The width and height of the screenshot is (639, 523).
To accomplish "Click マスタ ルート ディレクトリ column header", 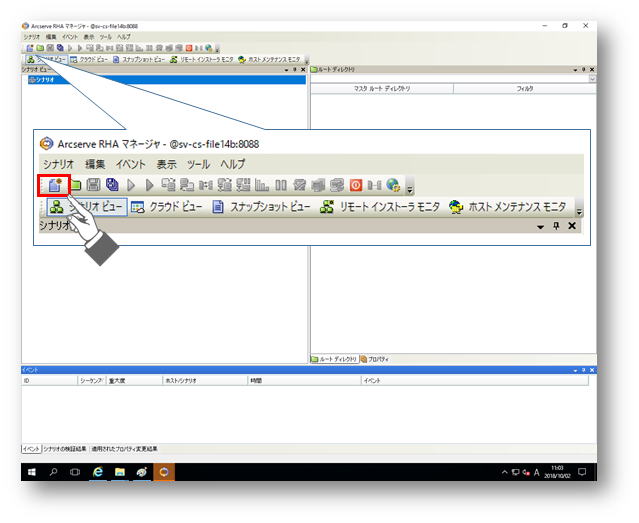I will click(382, 88).
